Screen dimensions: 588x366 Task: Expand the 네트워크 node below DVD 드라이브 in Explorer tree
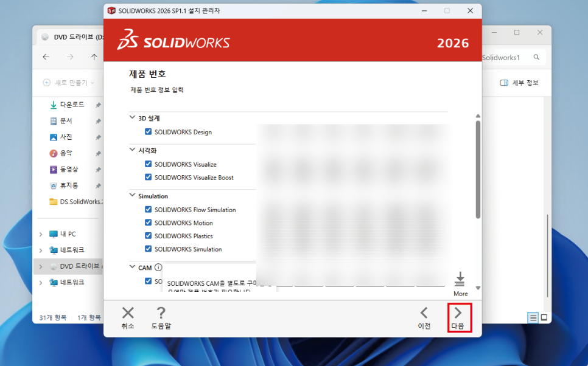pyautogui.click(x=41, y=283)
